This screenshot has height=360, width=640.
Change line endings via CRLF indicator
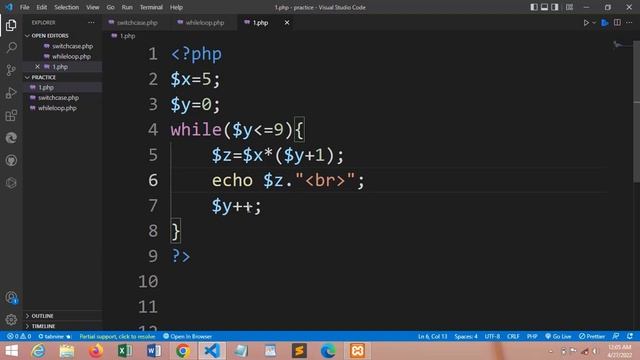click(x=513, y=337)
